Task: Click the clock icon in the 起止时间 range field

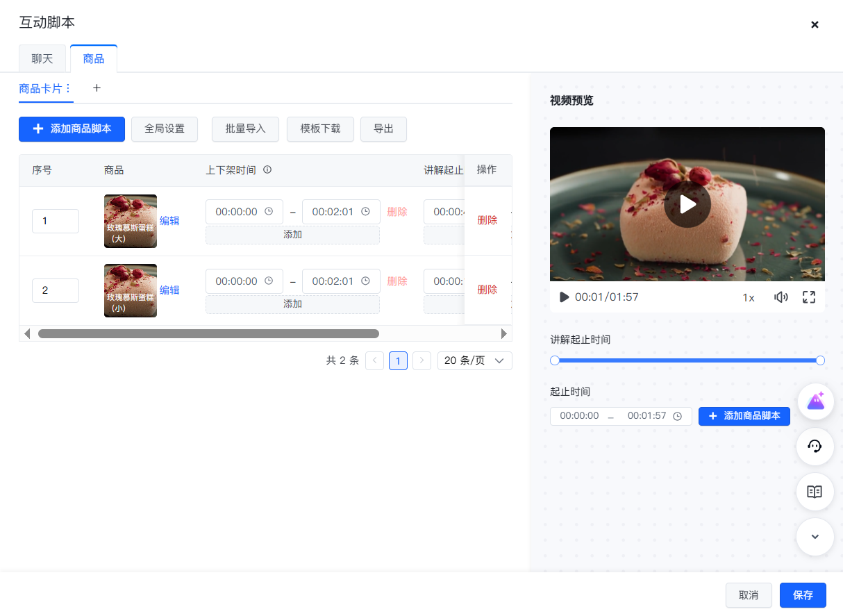Action: (678, 416)
